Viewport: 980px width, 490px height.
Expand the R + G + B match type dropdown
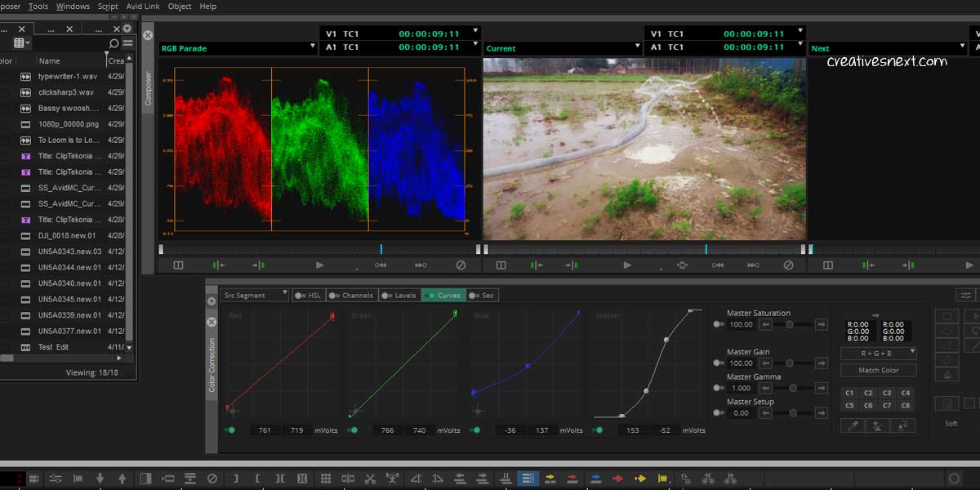[x=878, y=354]
